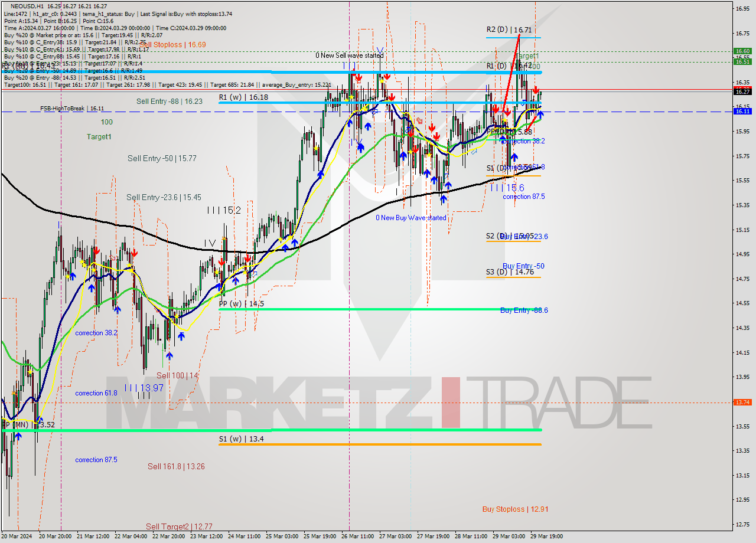Click the green 16.60 price tag on axis
Viewport: 756px width, 543px height.
(x=742, y=51)
